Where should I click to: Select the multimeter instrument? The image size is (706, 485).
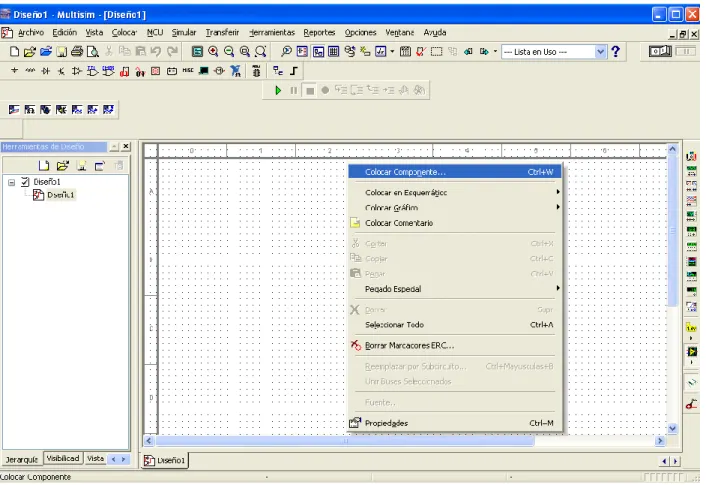click(x=691, y=156)
